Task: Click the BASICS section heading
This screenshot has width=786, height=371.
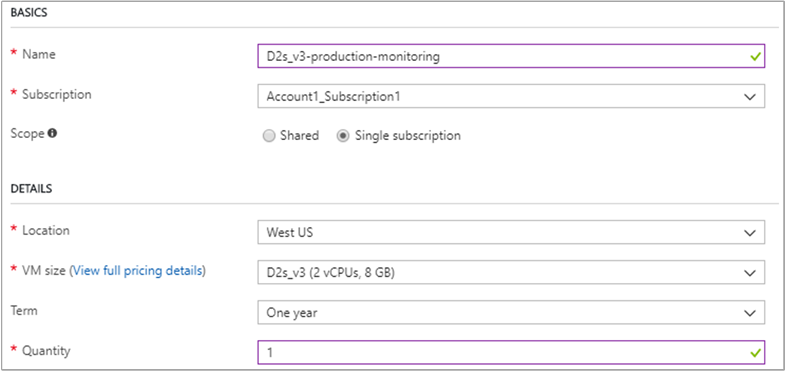Action: 29,13
